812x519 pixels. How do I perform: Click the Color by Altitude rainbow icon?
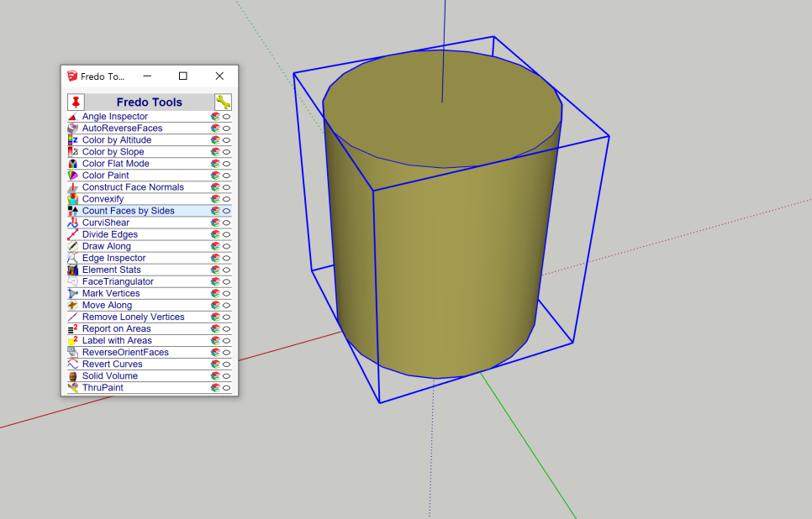(73, 140)
